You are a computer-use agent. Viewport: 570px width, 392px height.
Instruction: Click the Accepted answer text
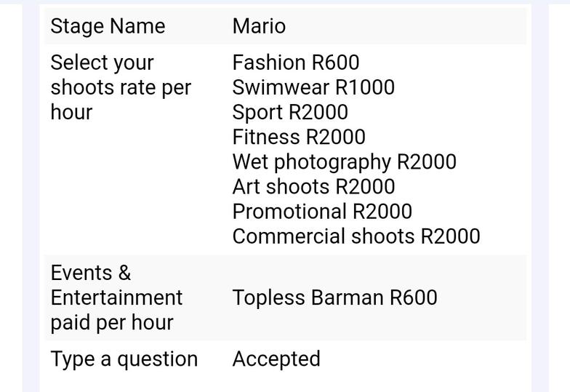(276, 359)
